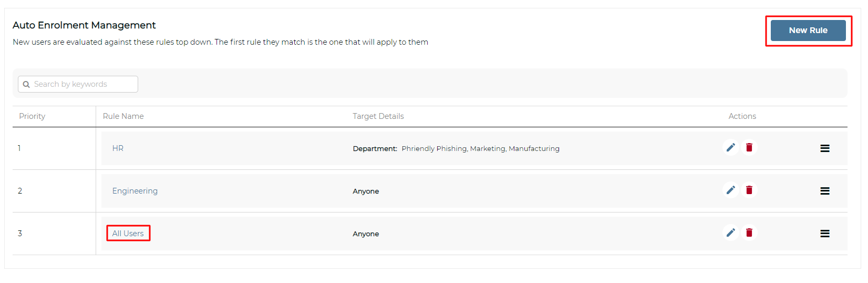
Task: Open the Engineering rule name
Action: click(x=135, y=191)
